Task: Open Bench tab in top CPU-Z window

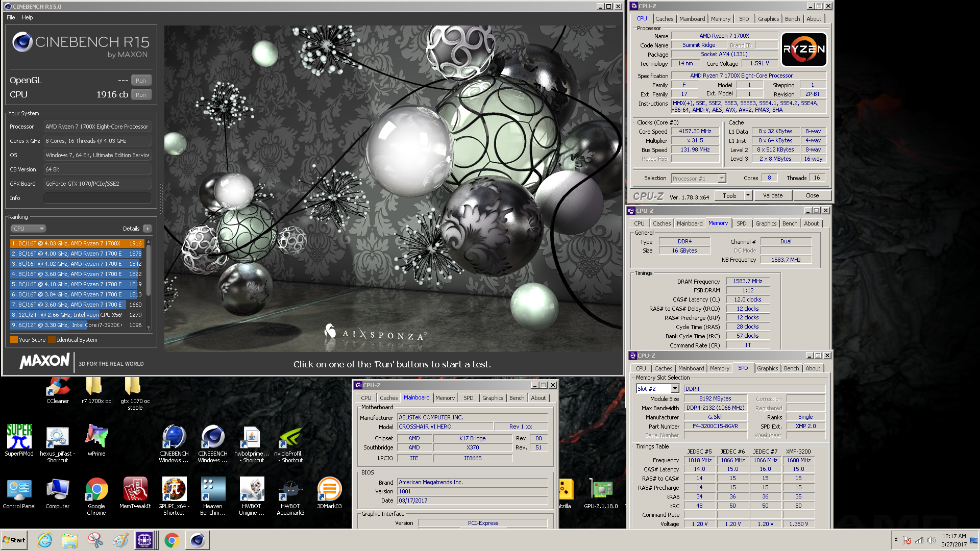Action: coord(793,19)
